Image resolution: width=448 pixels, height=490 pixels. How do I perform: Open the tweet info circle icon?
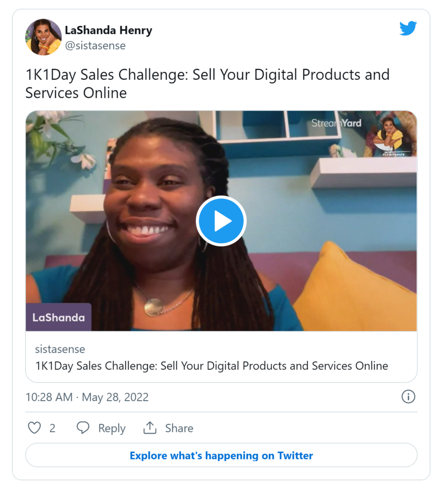click(408, 397)
